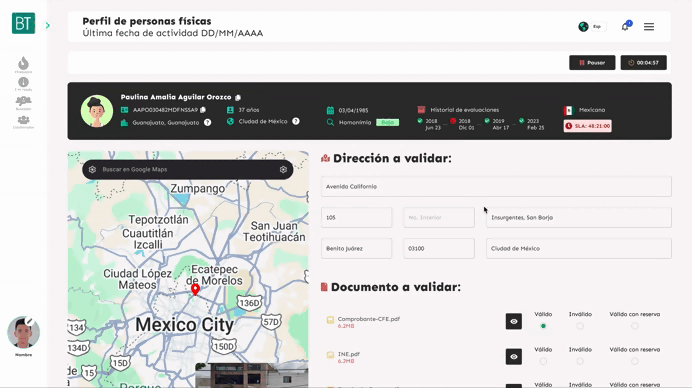This screenshot has width=692, height=388.
Task: Mark Comprobante-CFE.pdf as Válido
Action: click(x=543, y=326)
